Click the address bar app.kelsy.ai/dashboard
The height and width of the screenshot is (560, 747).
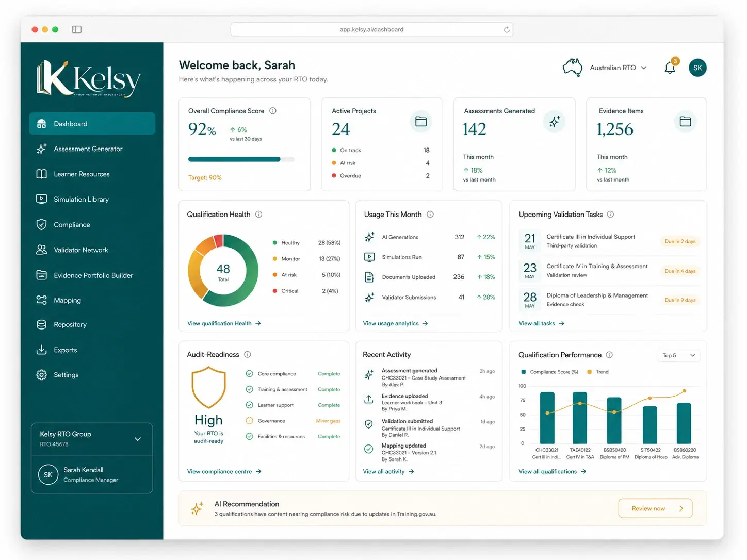click(371, 29)
